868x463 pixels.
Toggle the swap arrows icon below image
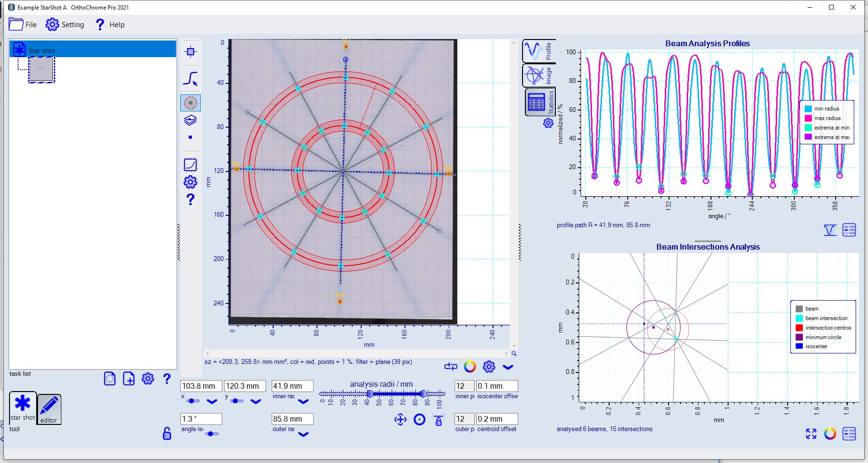click(x=450, y=366)
